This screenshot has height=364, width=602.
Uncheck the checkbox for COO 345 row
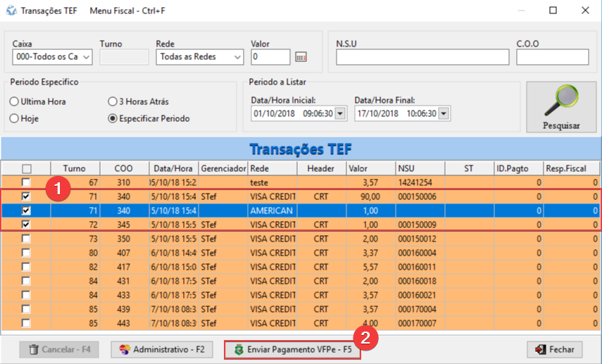(x=27, y=224)
